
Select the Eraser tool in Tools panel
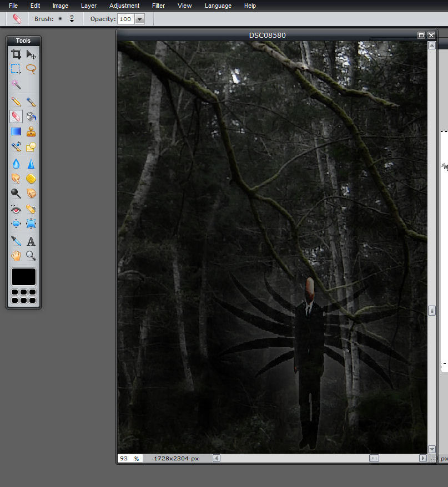[x=16, y=116]
